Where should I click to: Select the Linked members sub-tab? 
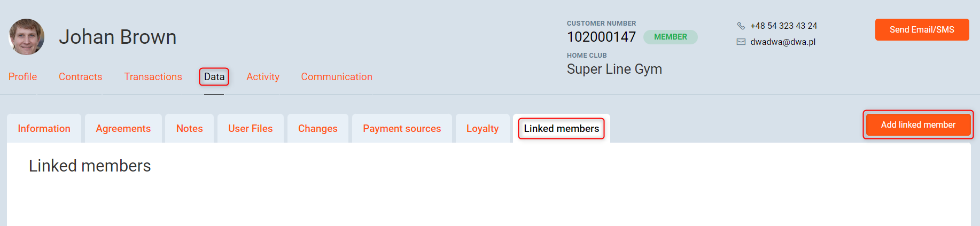coord(561,128)
